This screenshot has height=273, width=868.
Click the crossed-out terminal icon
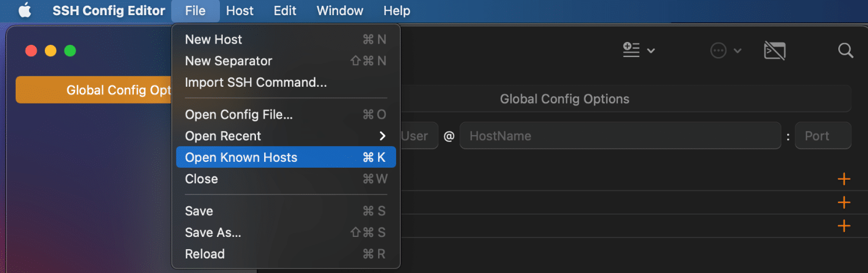[774, 51]
